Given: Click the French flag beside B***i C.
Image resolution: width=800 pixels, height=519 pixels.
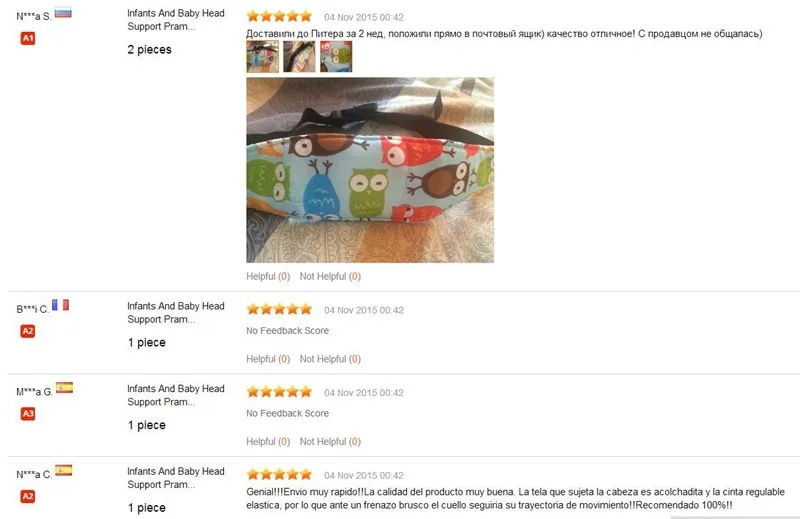Looking at the screenshot, I should pyautogui.click(x=60, y=305).
